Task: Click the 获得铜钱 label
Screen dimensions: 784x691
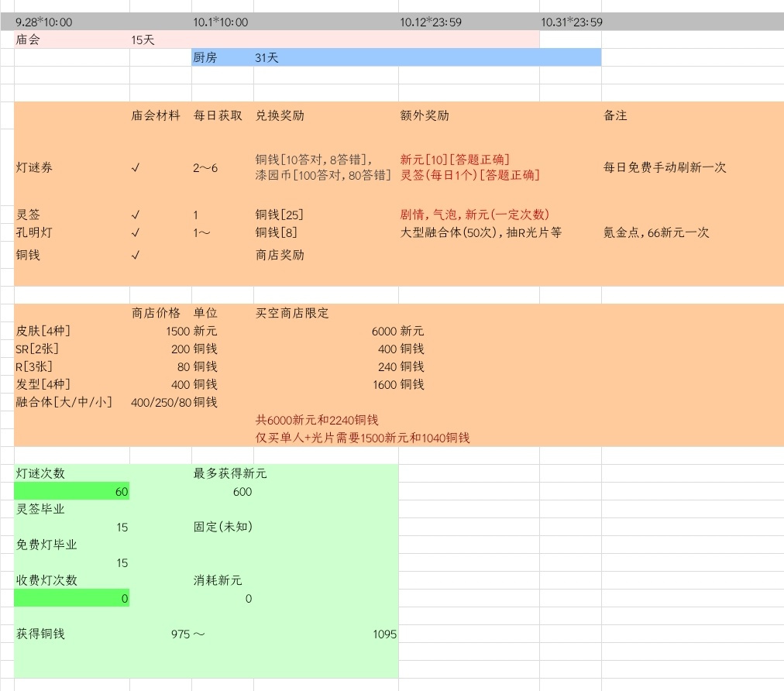Action: [40, 634]
